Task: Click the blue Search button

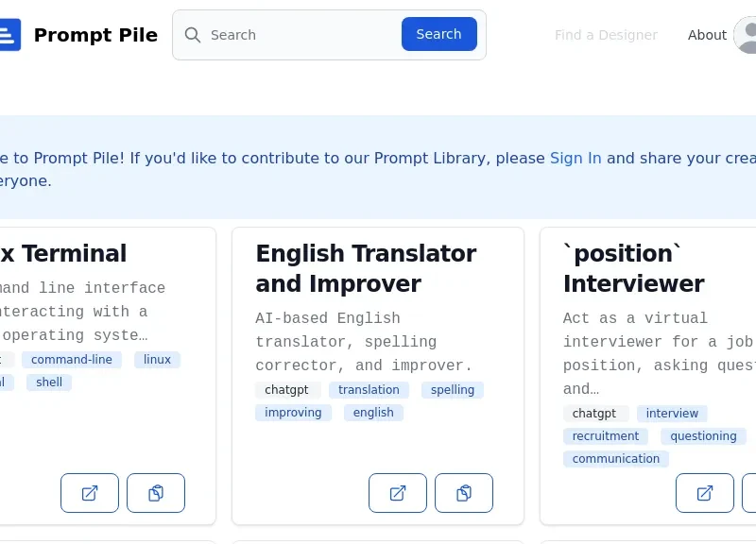Action: pyautogui.click(x=439, y=34)
